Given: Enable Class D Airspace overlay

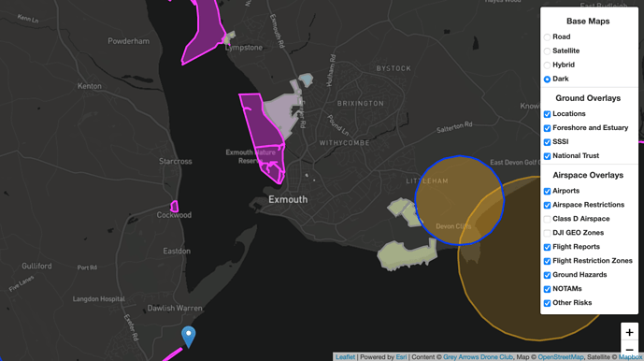Looking at the screenshot, I should tap(547, 219).
